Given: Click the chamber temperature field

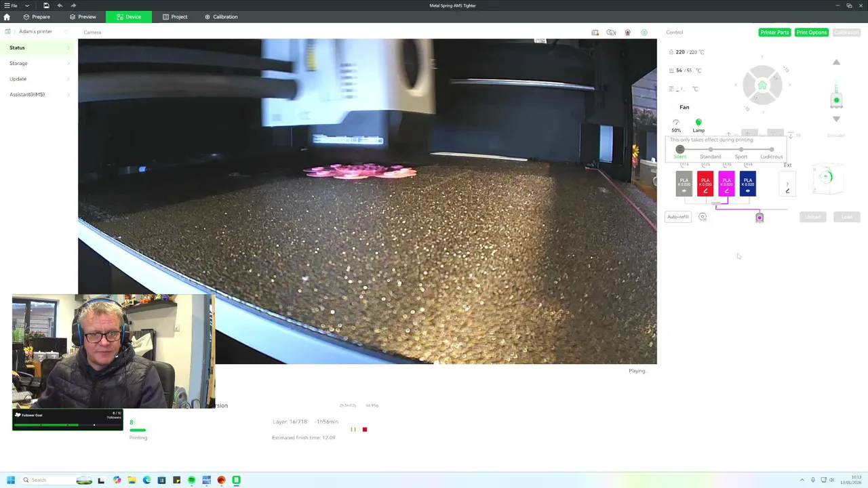Looking at the screenshot, I should [x=684, y=89].
